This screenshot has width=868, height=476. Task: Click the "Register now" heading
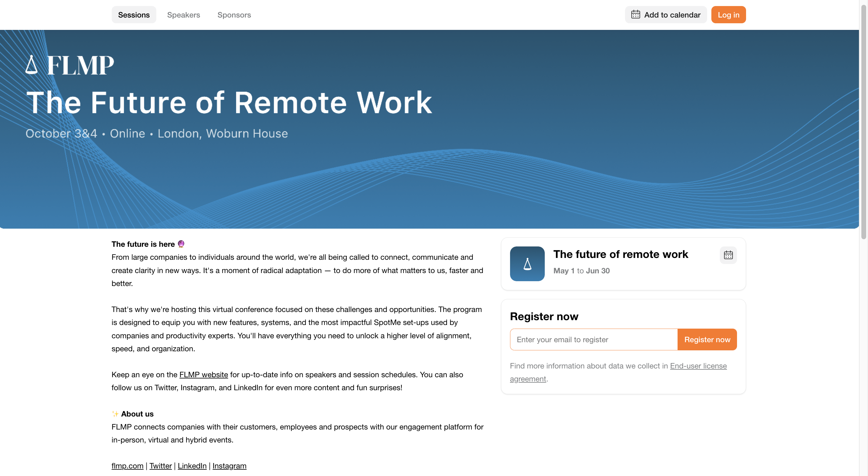click(544, 316)
